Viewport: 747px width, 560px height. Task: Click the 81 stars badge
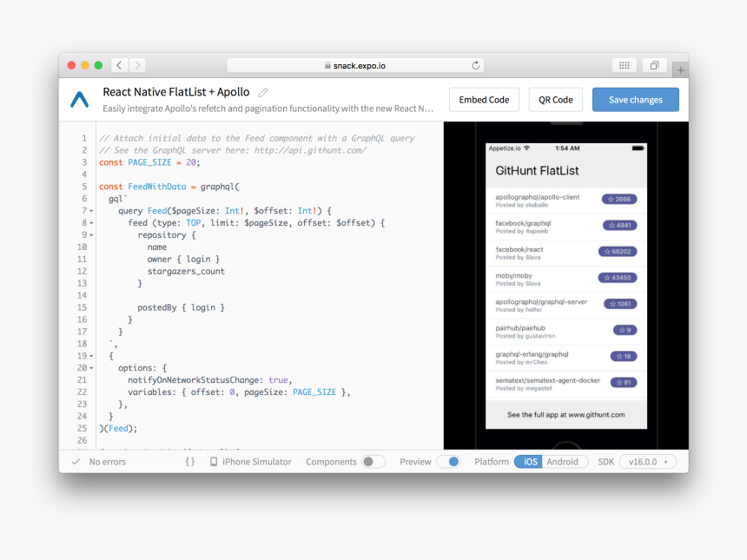[x=624, y=382]
